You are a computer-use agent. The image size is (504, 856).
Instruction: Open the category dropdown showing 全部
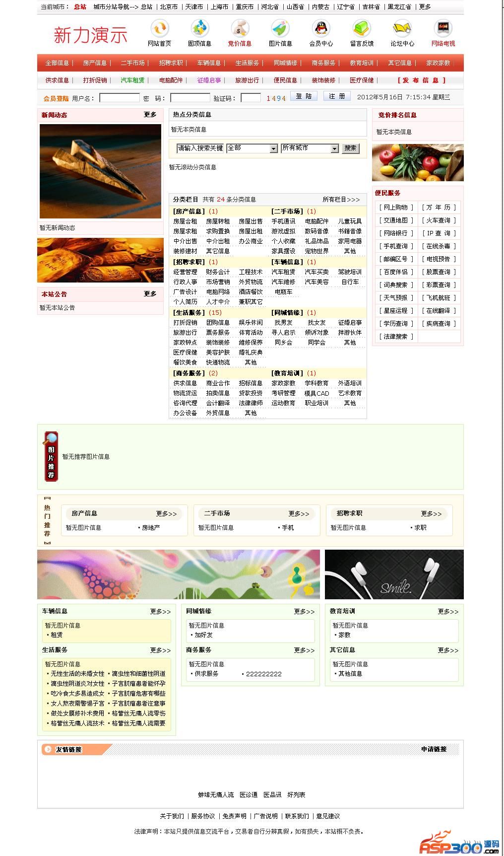pos(252,148)
